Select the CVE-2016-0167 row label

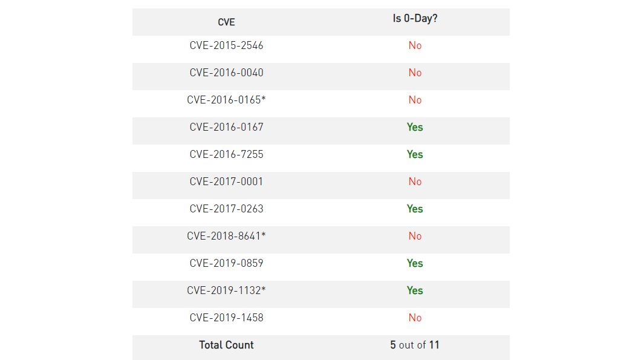point(226,127)
